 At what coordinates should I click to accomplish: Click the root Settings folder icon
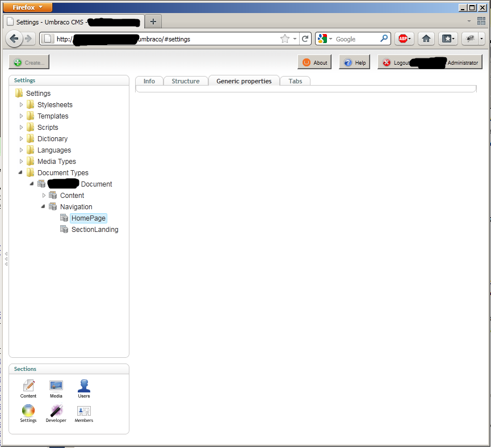pyautogui.click(x=19, y=93)
